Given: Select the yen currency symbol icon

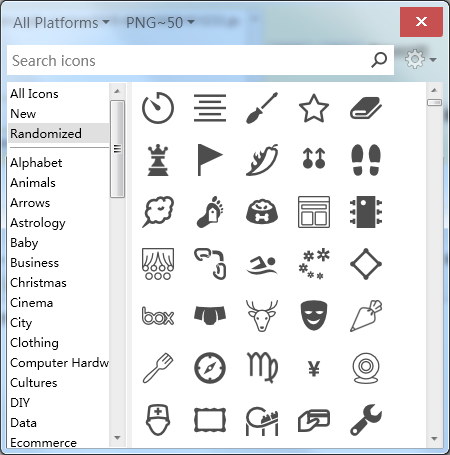Looking at the screenshot, I should (x=314, y=369).
